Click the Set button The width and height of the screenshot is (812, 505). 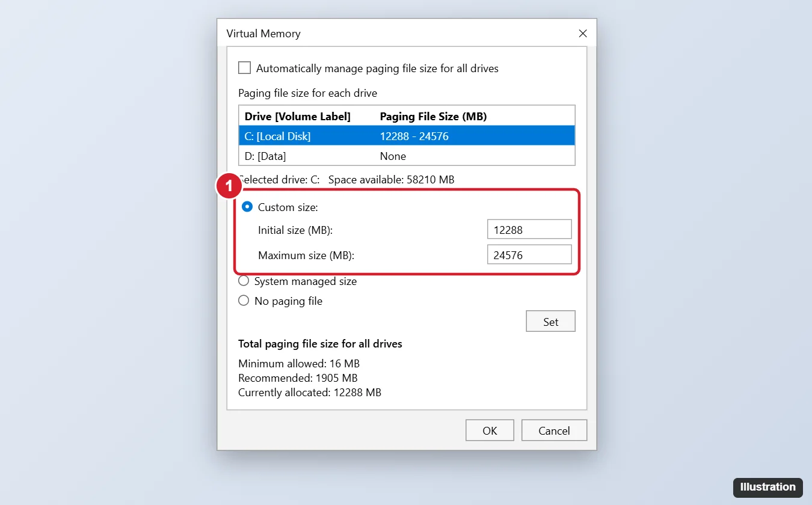(550, 322)
